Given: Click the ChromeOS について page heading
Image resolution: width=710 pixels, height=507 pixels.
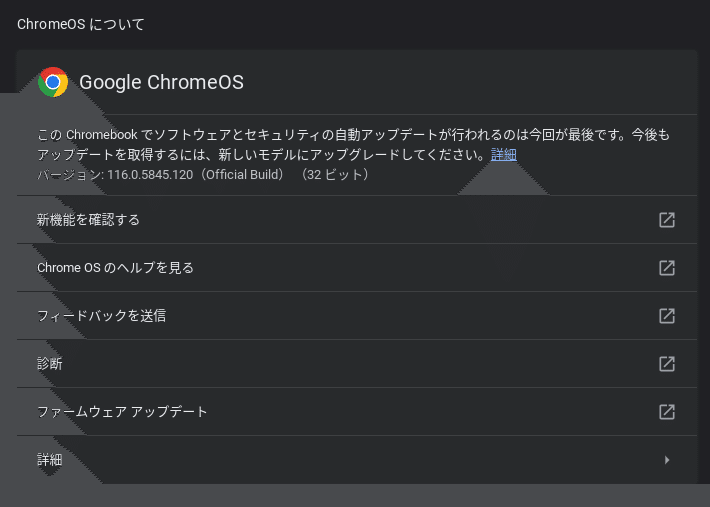Looking at the screenshot, I should coord(81,24).
